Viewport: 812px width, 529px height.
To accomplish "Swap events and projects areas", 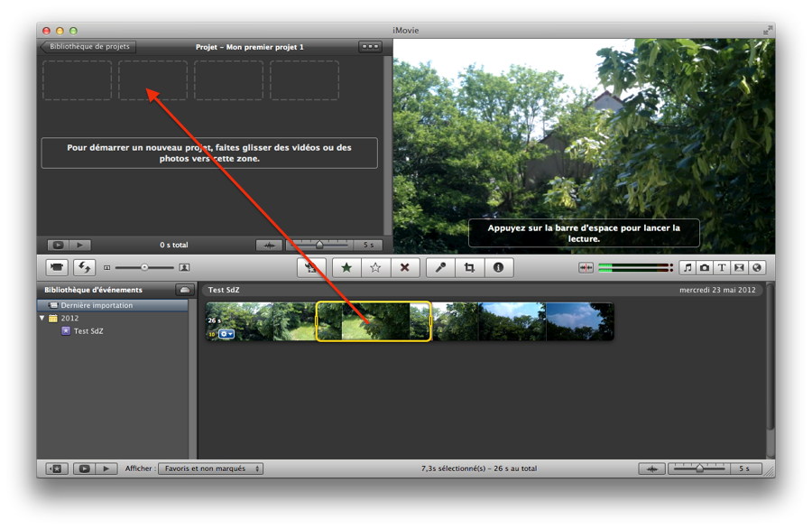I will click(84, 267).
